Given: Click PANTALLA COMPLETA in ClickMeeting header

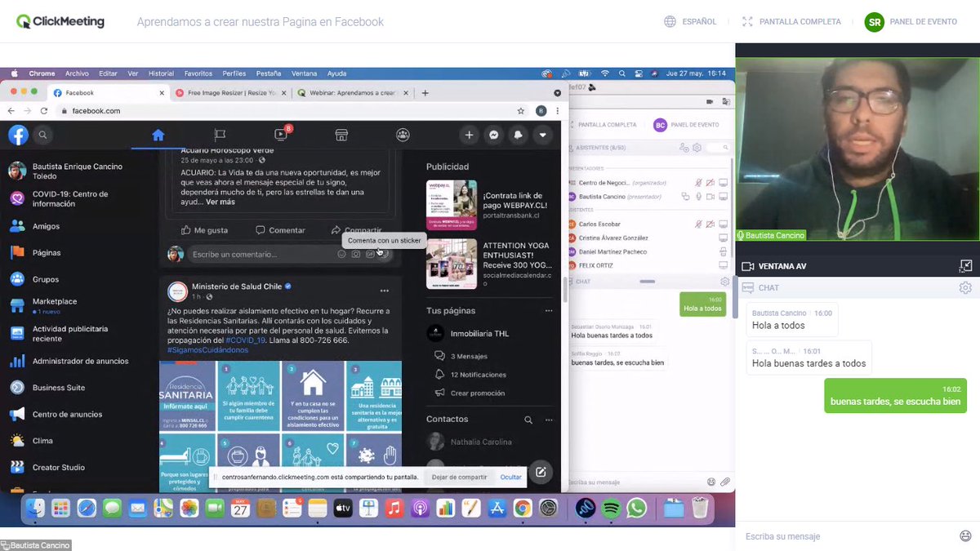Looking at the screenshot, I should (x=791, y=21).
